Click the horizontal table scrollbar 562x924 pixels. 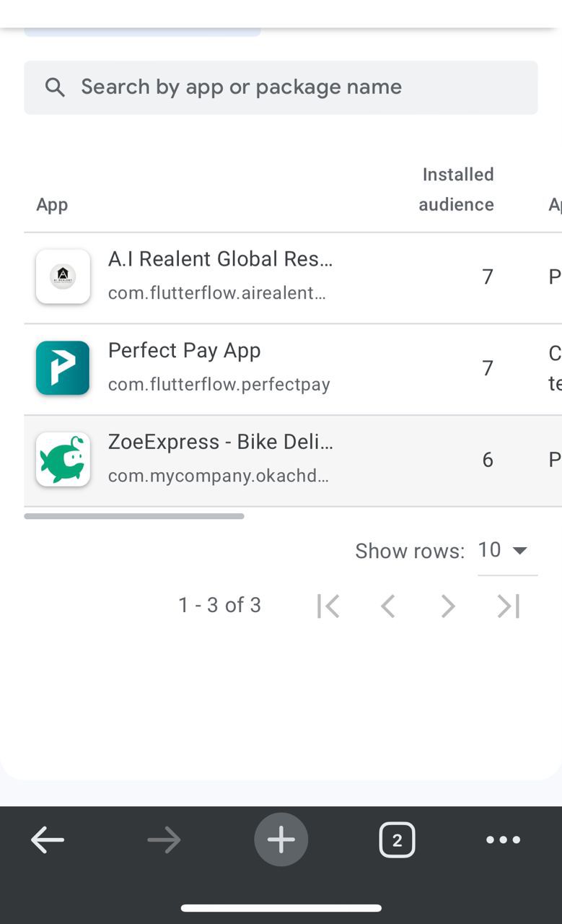(x=134, y=516)
